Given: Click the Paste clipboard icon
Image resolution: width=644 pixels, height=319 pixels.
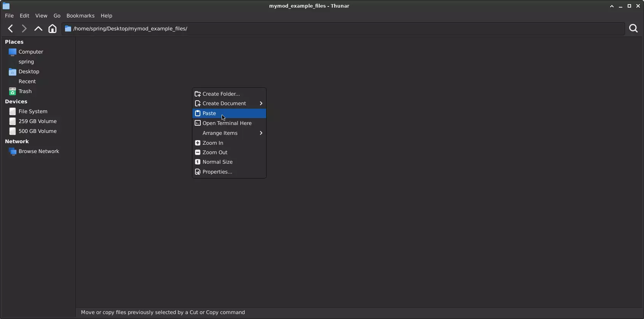Looking at the screenshot, I should point(198,113).
